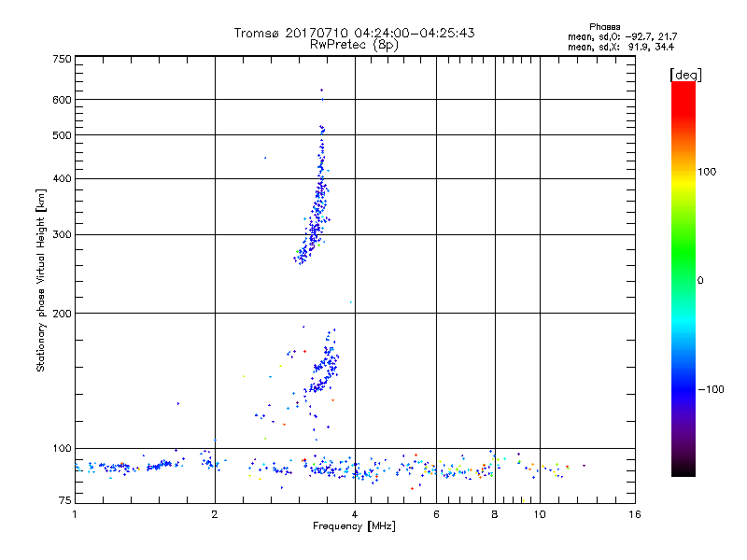Click the 'Phases' header label

click(604, 27)
